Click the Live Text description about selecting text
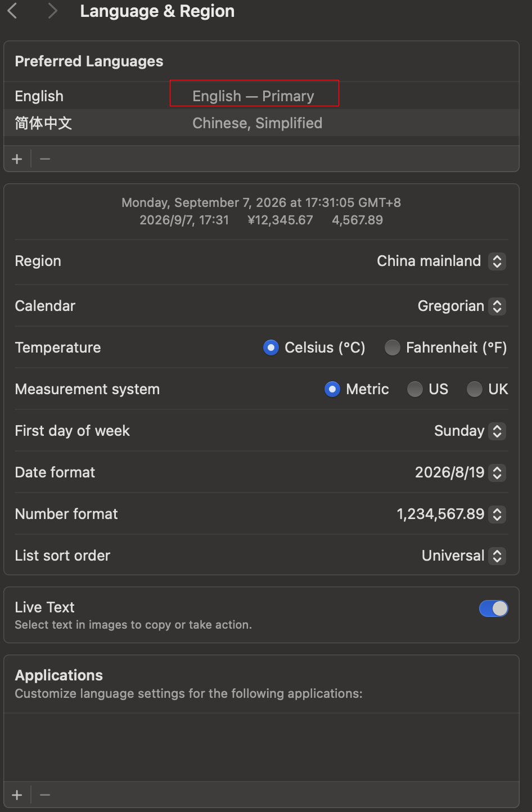Image resolution: width=532 pixels, height=812 pixels. [133, 625]
